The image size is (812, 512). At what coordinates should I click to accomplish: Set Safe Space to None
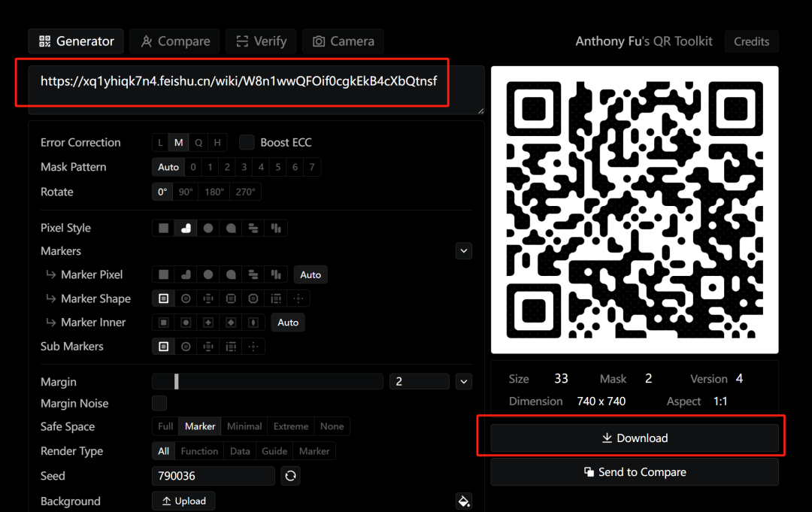pyautogui.click(x=332, y=426)
